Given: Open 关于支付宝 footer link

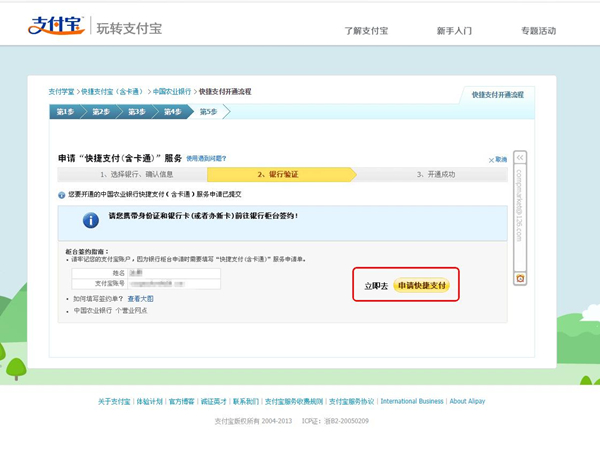Looking at the screenshot, I should click(x=114, y=401).
